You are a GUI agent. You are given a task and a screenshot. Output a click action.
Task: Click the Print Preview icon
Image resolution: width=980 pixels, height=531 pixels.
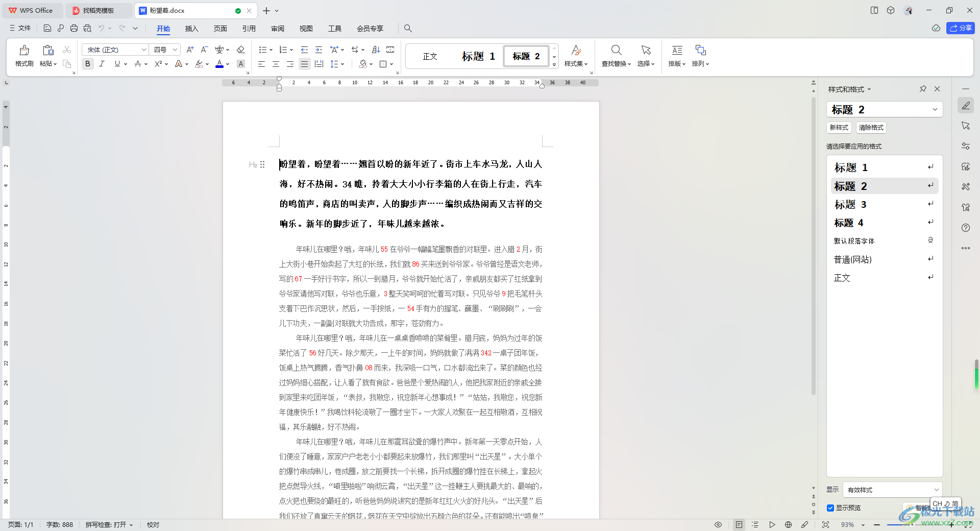pos(87,29)
